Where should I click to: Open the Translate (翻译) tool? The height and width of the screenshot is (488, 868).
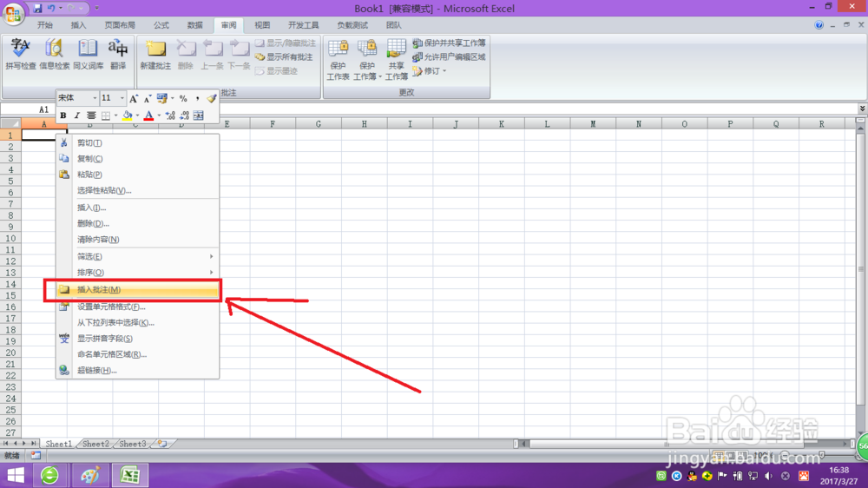click(x=118, y=55)
